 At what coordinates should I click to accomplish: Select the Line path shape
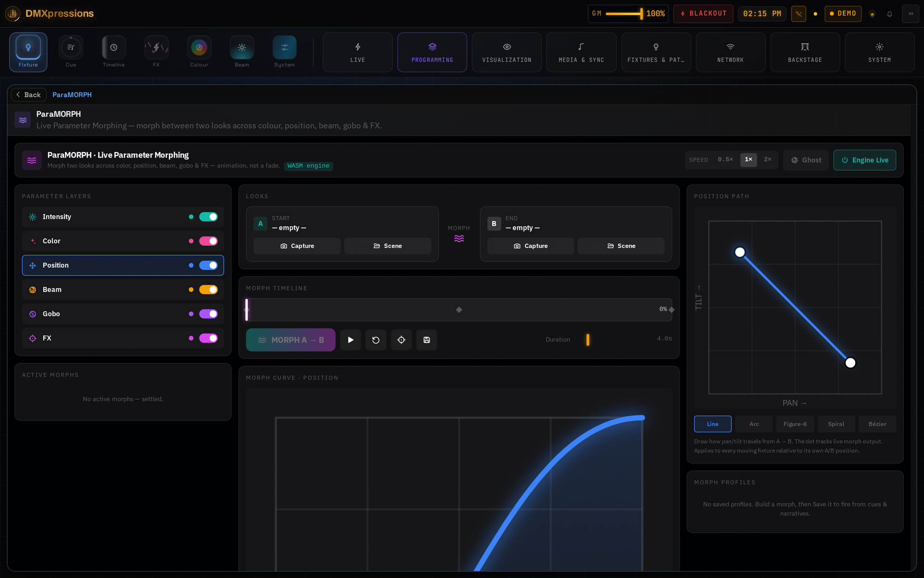coord(713,424)
